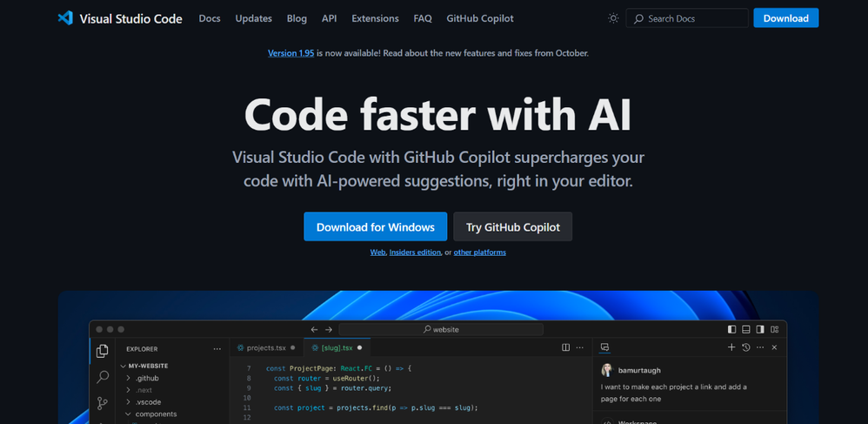The width and height of the screenshot is (868, 424).
Task: Open the editor tab bar ellipsis menu
Action: [x=579, y=347]
